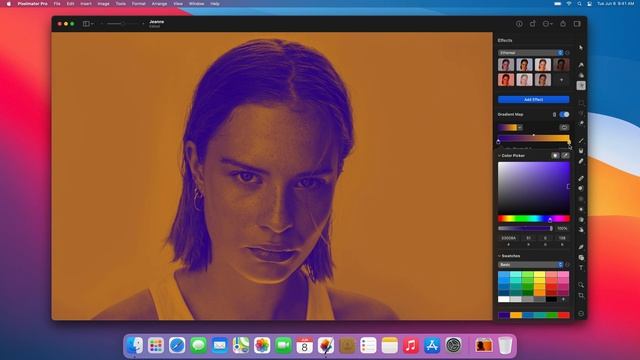The image size is (640, 360).
Task: Select the Paint brush tool
Action: [581, 140]
